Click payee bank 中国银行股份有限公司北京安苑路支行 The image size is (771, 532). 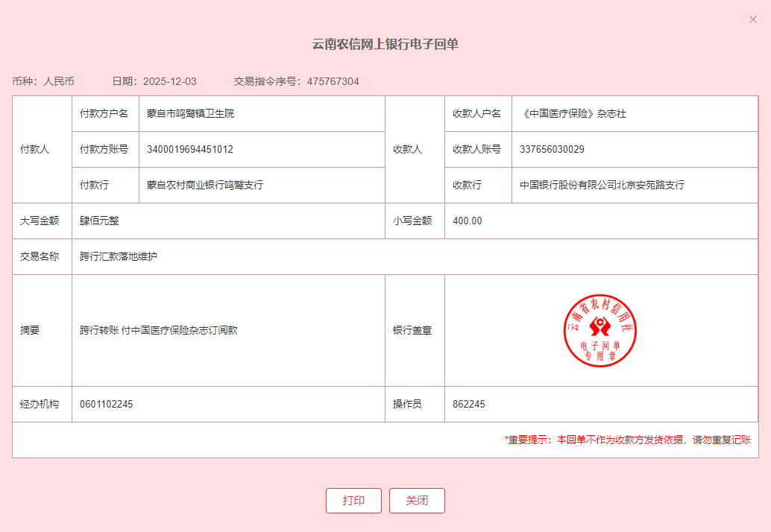[602, 186]
